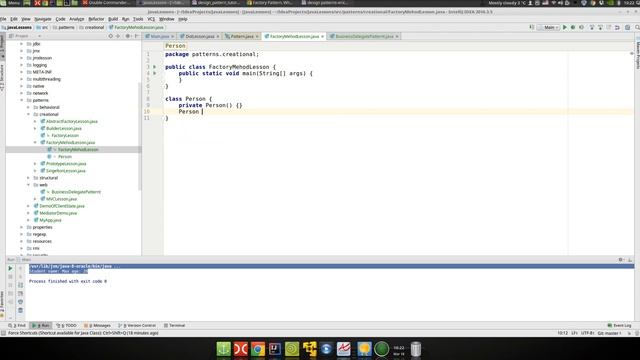This screenshot has height=360, width=640.
Task: Click VCS update icon in top toolbar
Action: coord(591,27)
